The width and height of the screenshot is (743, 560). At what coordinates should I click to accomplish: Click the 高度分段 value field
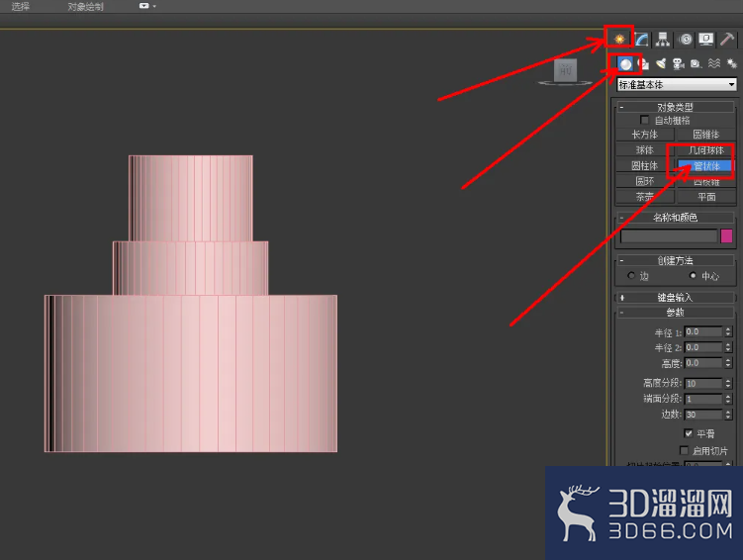[703, 383]
